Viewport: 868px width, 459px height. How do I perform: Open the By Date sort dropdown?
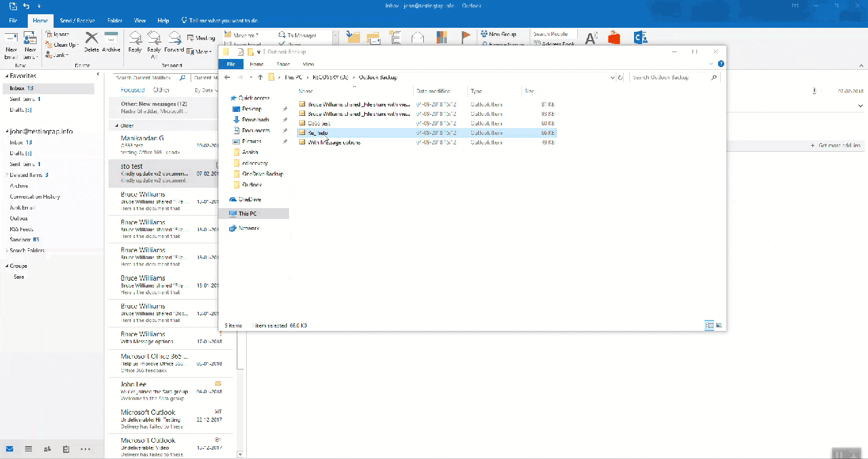tap(205, 89)
